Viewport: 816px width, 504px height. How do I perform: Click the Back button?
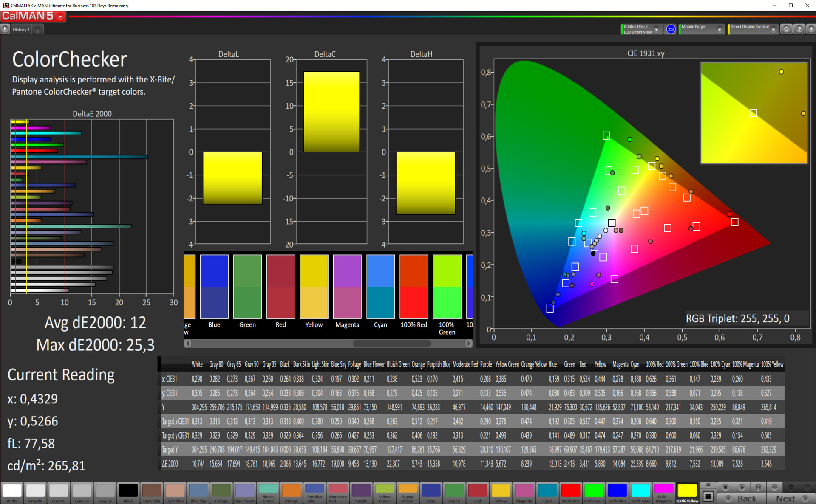pyautogui.click(x=742, y=498)
